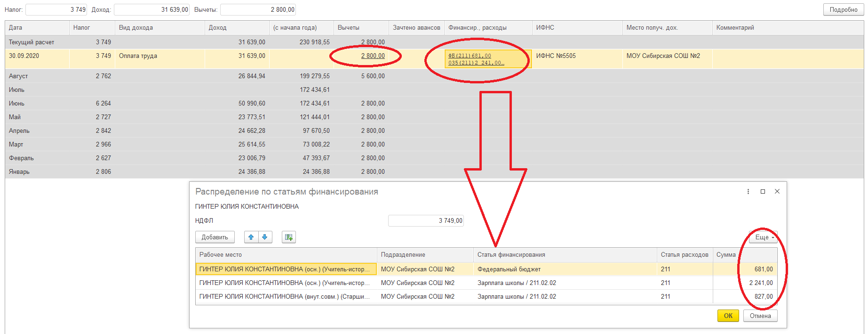Image resolution: width=868 pixels, height=334 pixels.
Task: Click the Подробно button
Action: [843, 9]
